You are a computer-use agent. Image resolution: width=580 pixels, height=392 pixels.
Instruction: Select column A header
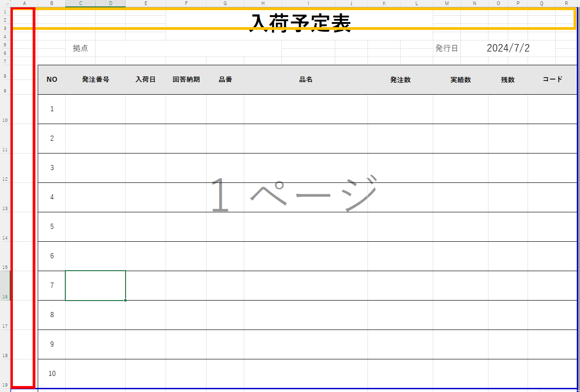click(x=24, y=3)
